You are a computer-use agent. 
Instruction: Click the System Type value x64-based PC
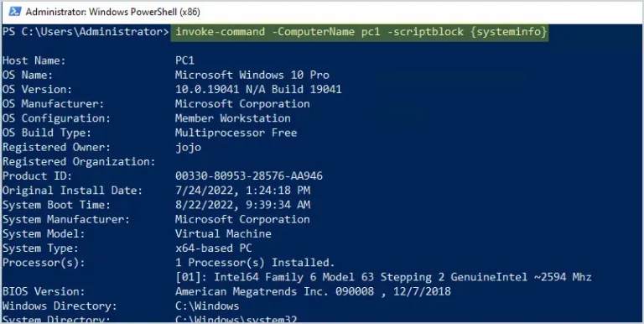pyautogui.click(x=214, y=248)
